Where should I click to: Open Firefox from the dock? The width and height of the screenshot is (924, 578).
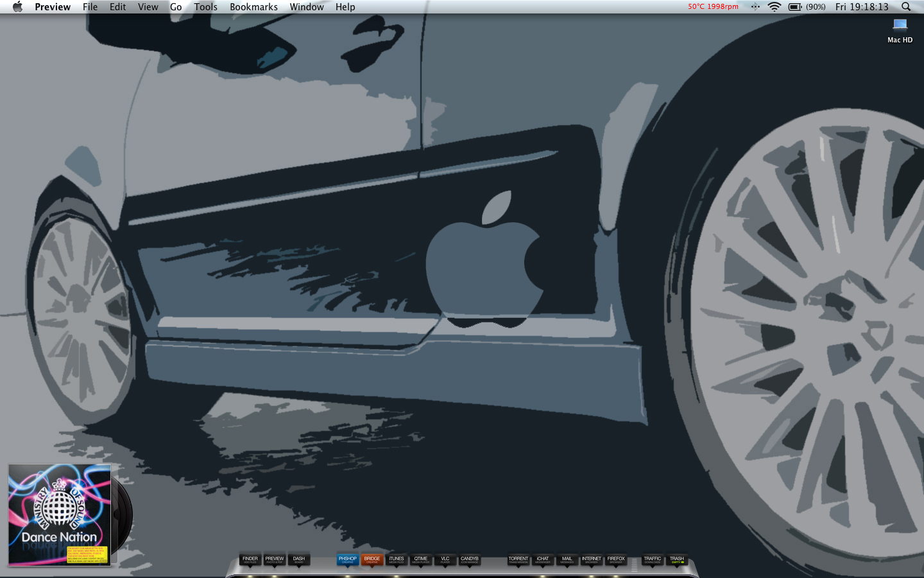point(616,560)
